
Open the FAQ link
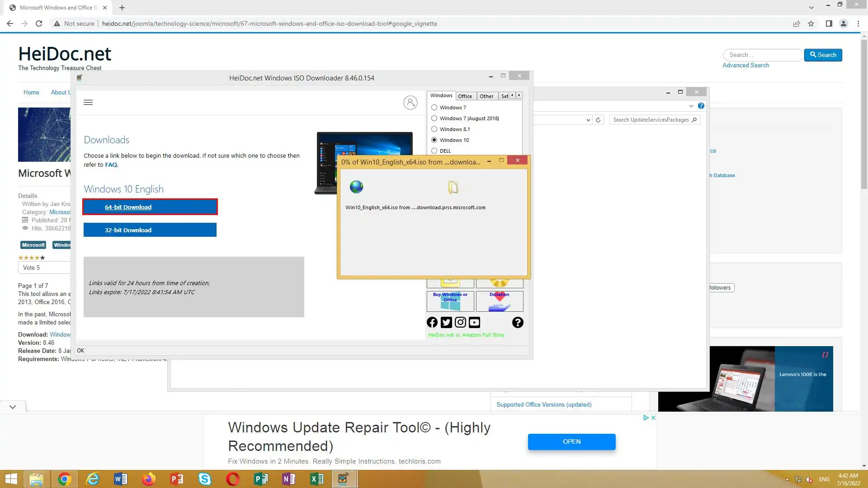click(111, 165)
